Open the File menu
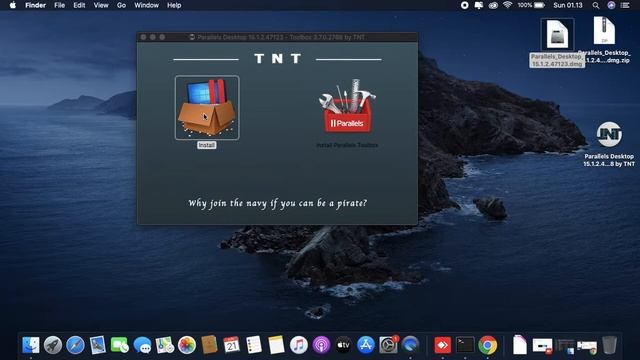640x360 pixels. [x=60, y=5]
